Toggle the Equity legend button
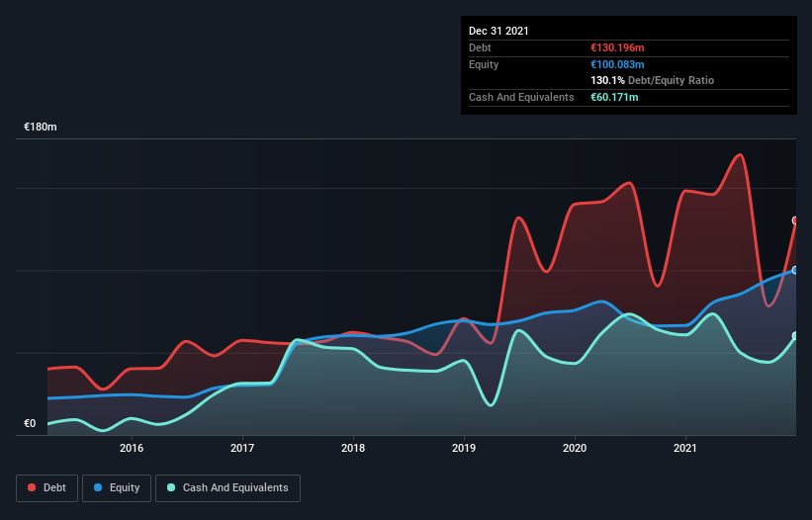Image resolution: width=812 pixels, height=520 pixels. [117, 488]
